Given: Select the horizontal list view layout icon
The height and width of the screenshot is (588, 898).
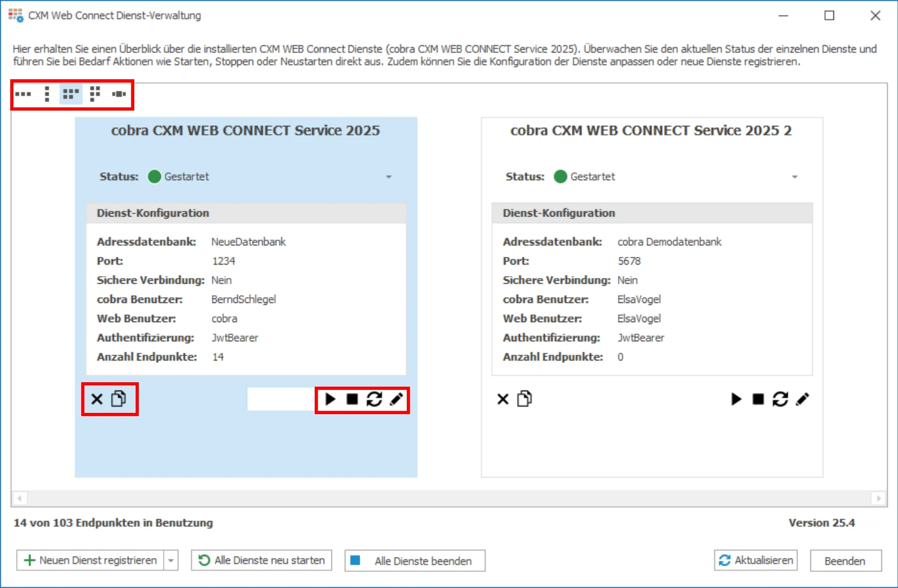Looking at the screenshot, I should click(24, 93).
